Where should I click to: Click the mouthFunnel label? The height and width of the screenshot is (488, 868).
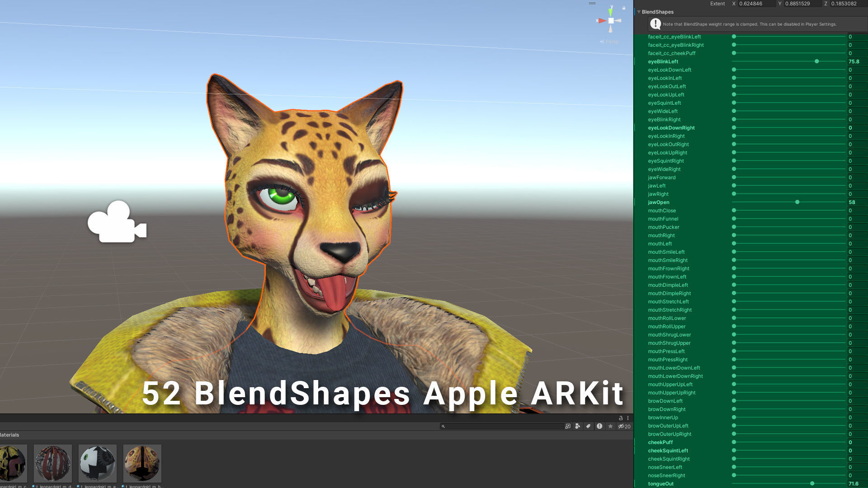[663, 219]
